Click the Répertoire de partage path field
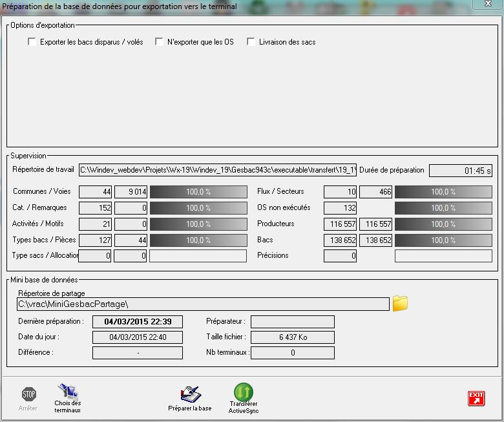Image resolution: width=504 pixels, height=422 pixels. coord(203,304)
